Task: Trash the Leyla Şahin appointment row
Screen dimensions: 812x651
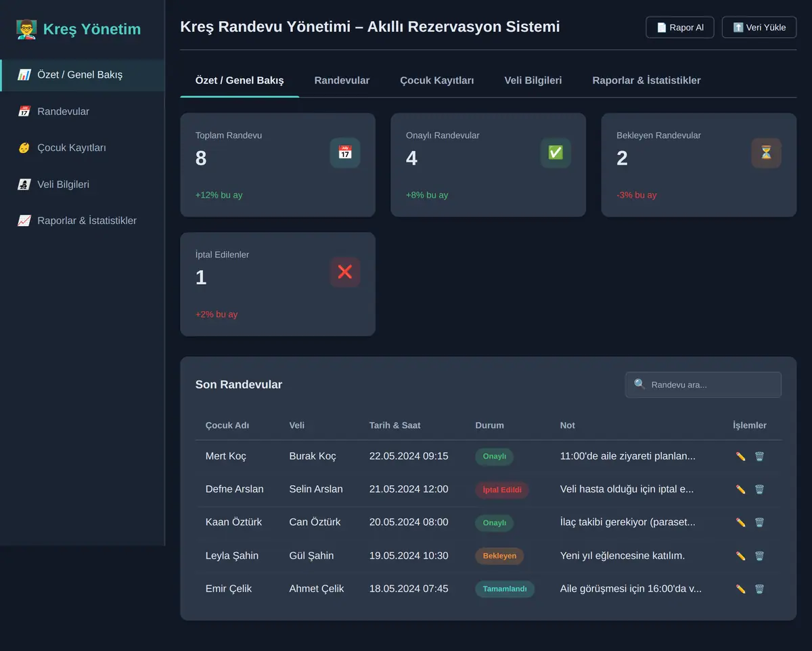Action: (759, 556)
